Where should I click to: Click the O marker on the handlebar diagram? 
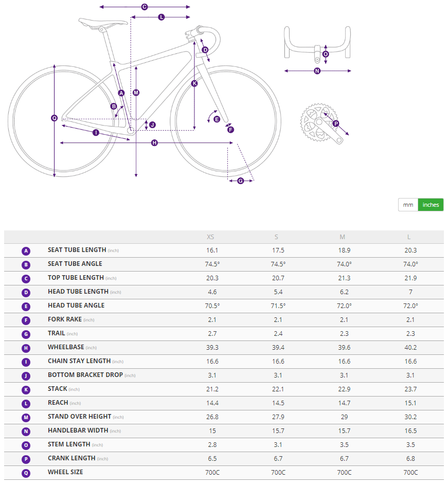tap(325, 54)
